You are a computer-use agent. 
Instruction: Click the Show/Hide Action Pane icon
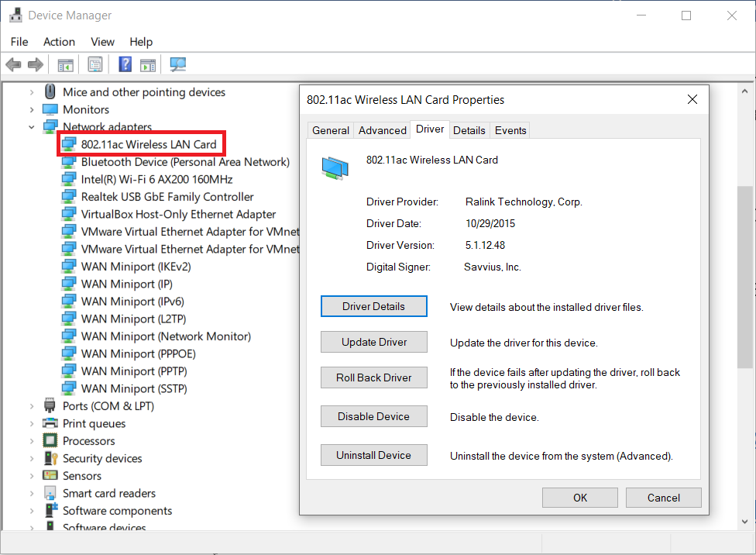point(148,65)
